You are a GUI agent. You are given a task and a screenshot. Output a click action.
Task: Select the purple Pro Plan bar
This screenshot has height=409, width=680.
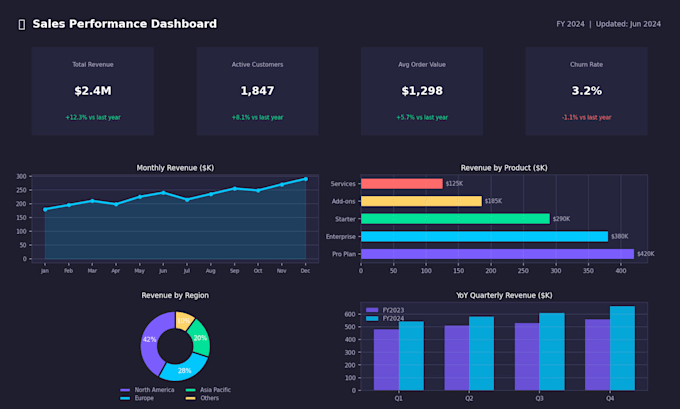(x=497, y=254)
